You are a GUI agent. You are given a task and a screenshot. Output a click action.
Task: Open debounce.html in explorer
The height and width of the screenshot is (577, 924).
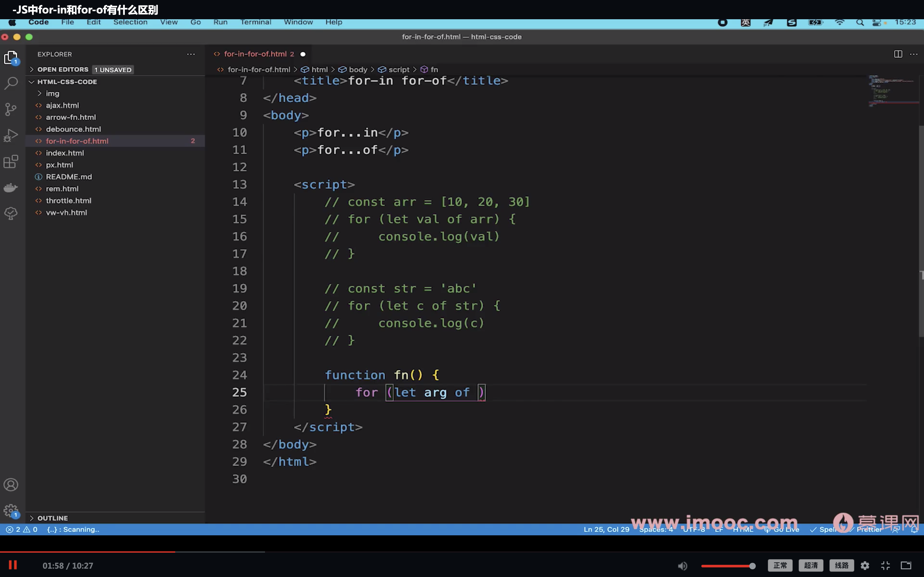[73, 129]
